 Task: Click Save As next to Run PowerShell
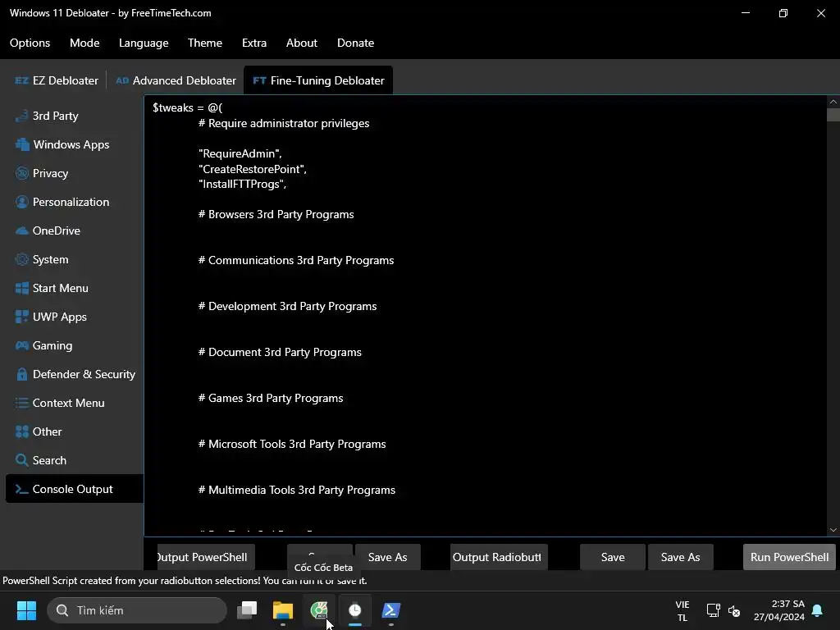[680, 557]
